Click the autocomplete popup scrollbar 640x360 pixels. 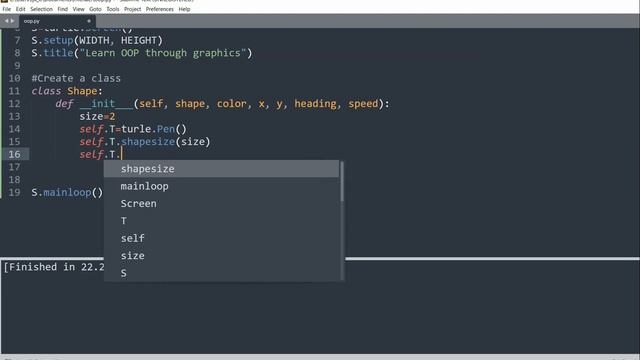tap(342, 182)
